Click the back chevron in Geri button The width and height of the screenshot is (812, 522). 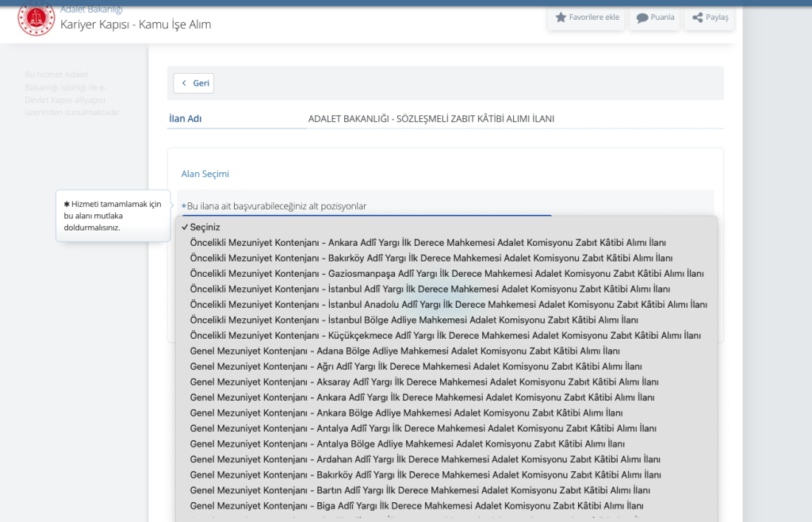tap(185, 83)
